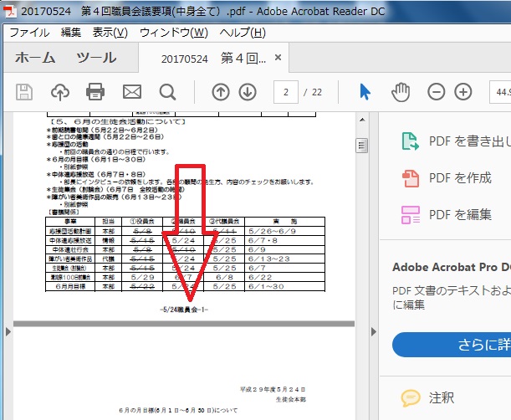Switch to the ツール tab
The height and width of the screenshot is (420, 511).
click(x=96, y=59)
